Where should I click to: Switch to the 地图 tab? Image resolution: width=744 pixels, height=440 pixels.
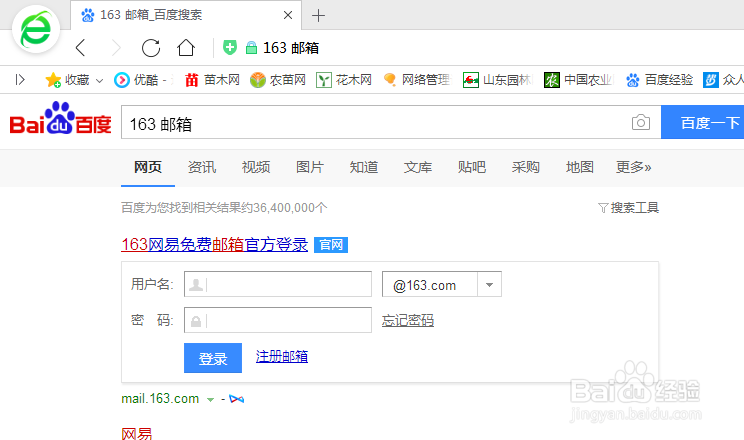(x=580, y=167)
